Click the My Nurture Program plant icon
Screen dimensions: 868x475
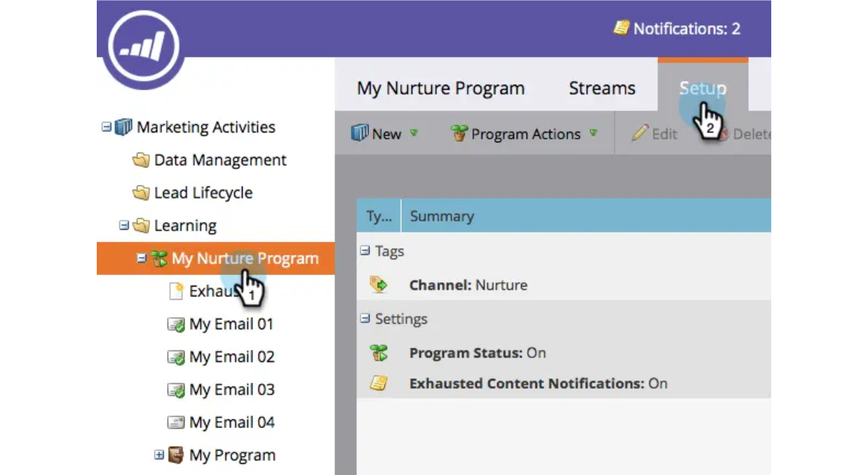[x=159, y=259]
